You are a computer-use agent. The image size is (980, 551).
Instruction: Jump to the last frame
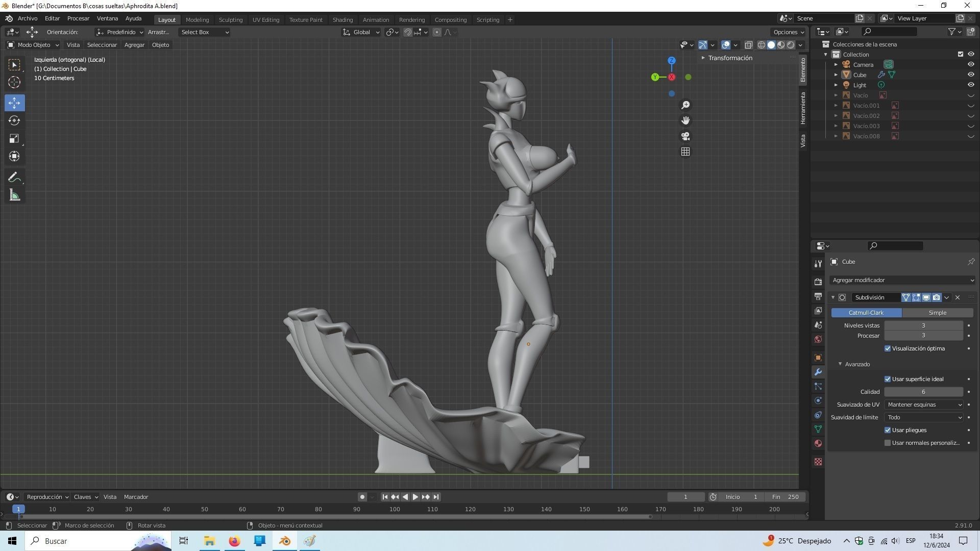(436, 497)
